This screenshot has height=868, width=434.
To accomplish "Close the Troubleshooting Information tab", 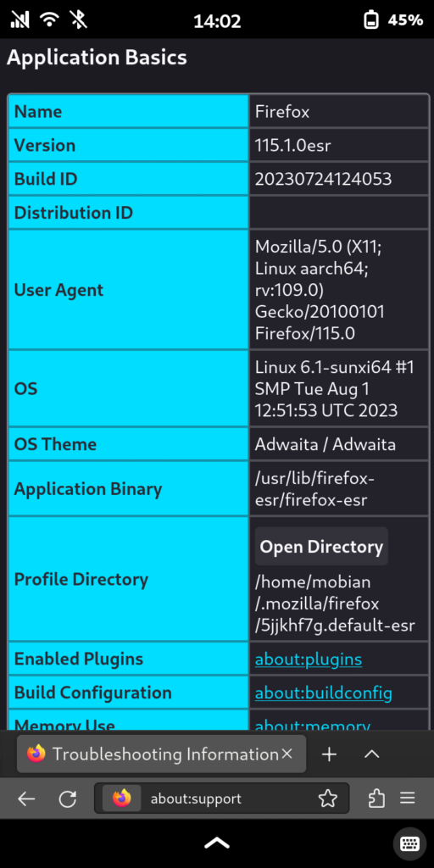I will pyautogui.click(x=287, y=754).
